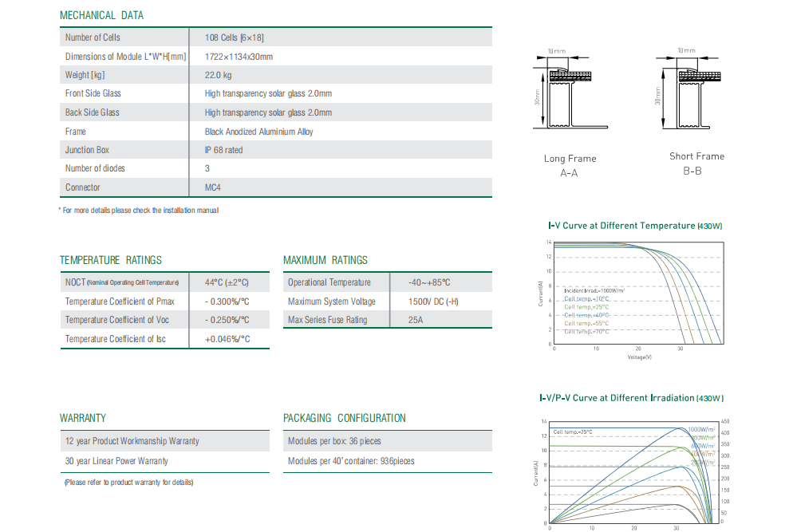Screen dimensions: 789x532
Task: Select the '- 0.300%/°C' Pmax coefficient
Action: (227, 302)
